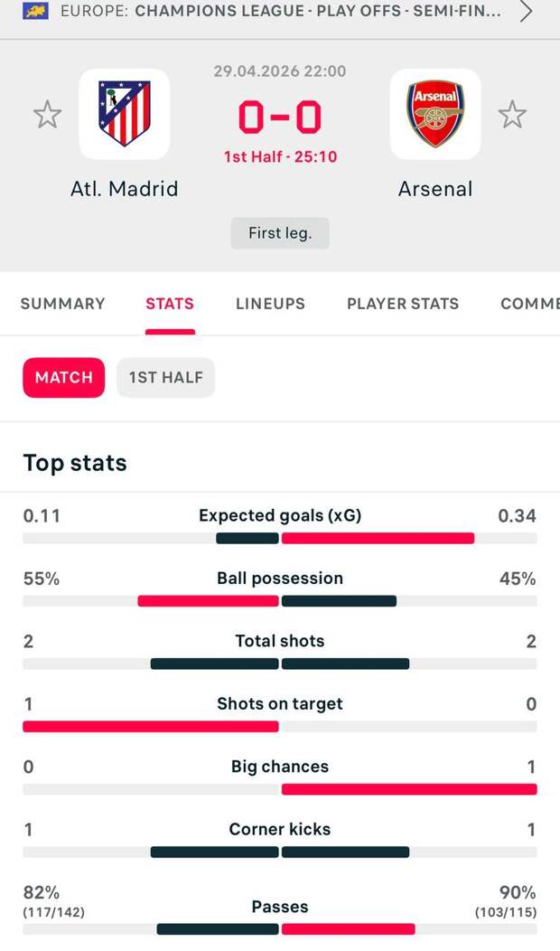
Task: Open the partially visible Commentary tab
Action: [530, 304]
